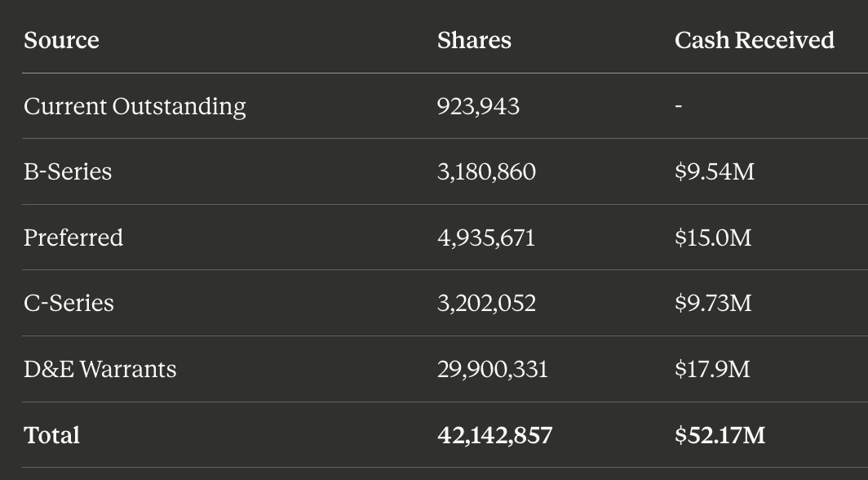
Task: Click the $9.54M cash value
Action: (715, 171)
